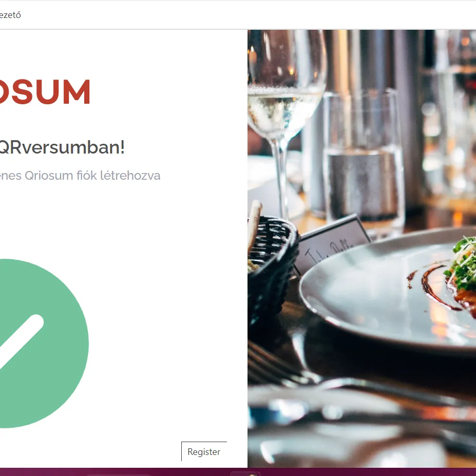Click the blank white area below the subtitle

[121, 219]
